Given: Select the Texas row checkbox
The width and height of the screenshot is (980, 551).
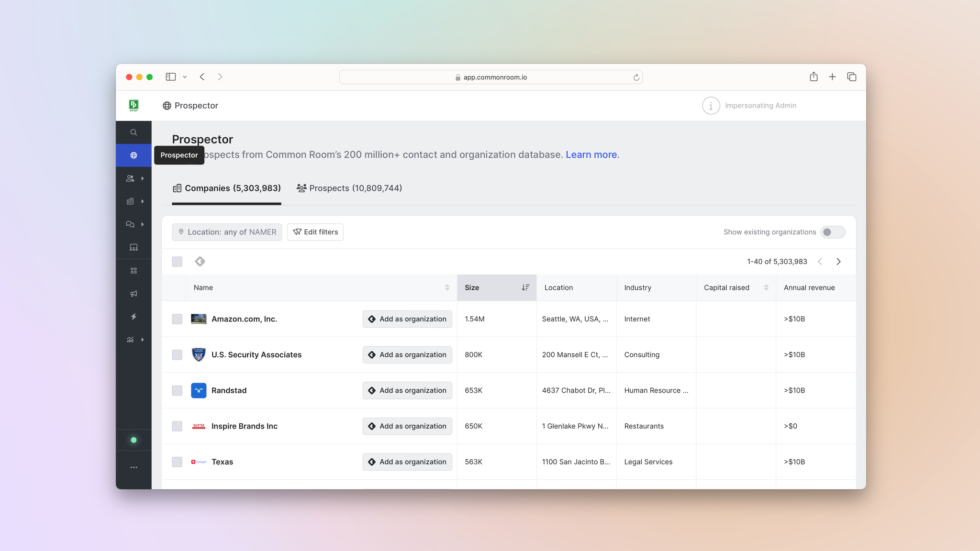Looking at the screenshot, I should pos(177,462).
